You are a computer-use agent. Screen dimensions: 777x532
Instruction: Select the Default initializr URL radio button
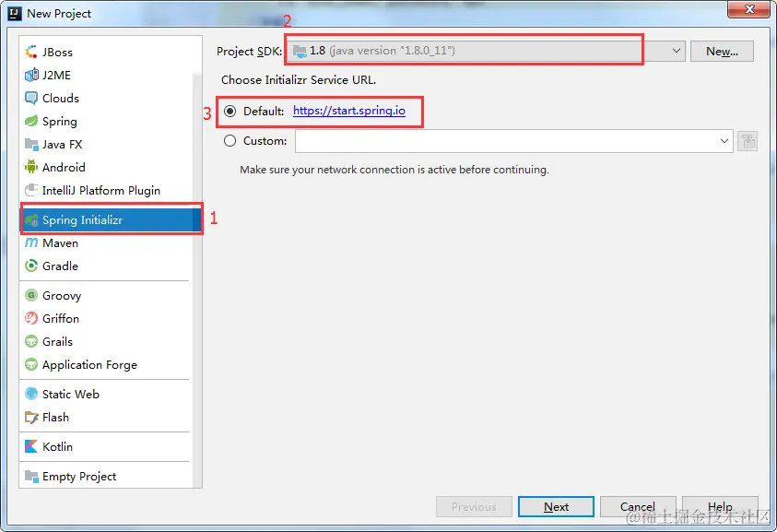point(230,111)
